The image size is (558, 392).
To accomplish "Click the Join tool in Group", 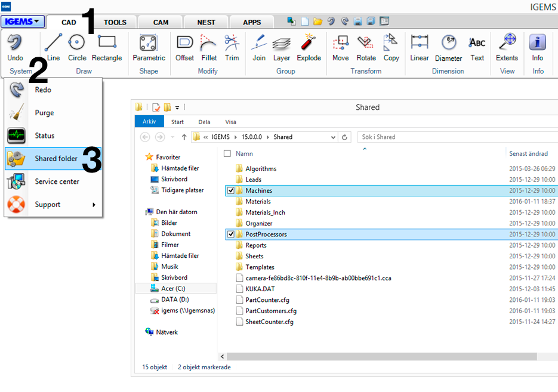I will tap(259, 48).
